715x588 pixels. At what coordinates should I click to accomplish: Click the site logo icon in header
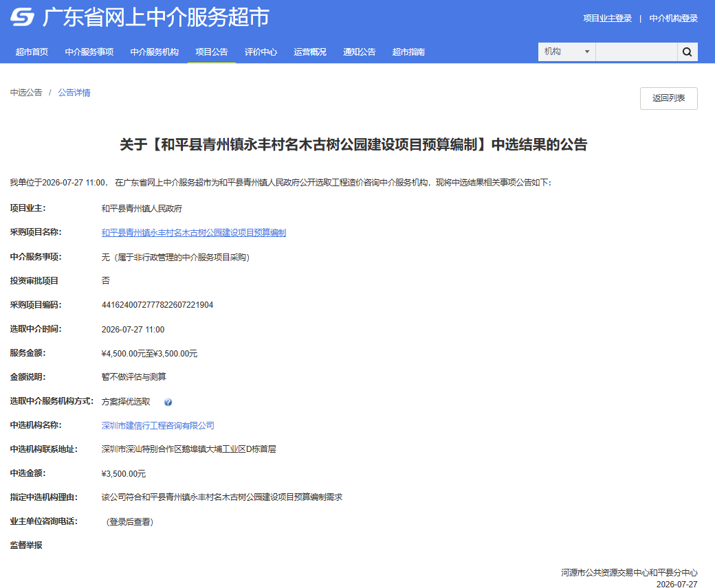(22, 17)
